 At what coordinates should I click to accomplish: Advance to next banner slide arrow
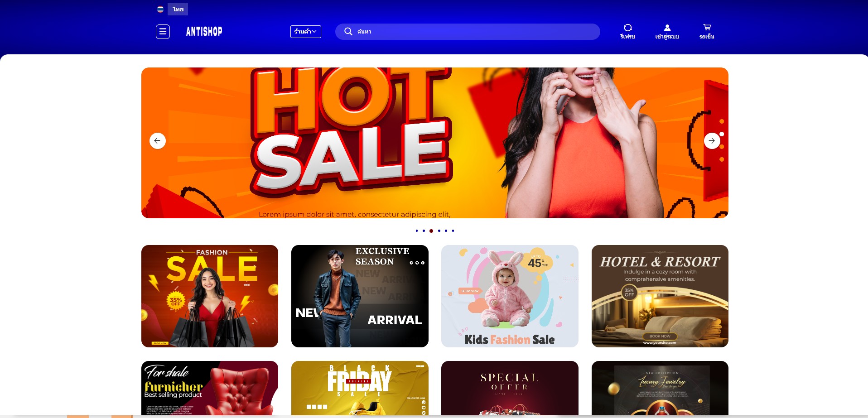point(712,141)
